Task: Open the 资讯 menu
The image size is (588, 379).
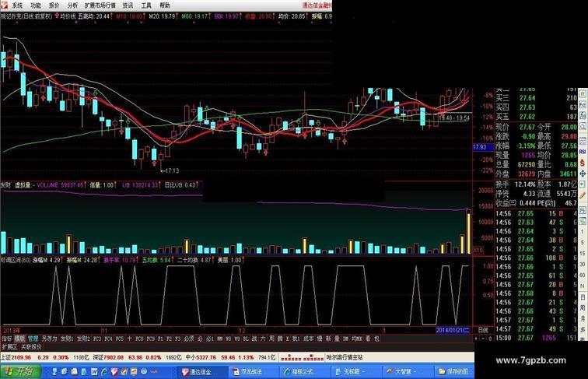Action: [128, 5]
